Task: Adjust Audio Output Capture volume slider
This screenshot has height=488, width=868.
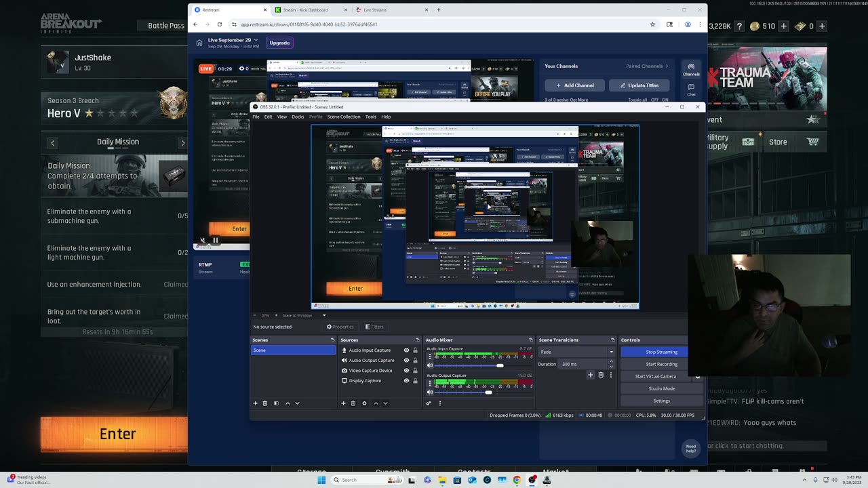Action: pos(488,392)
